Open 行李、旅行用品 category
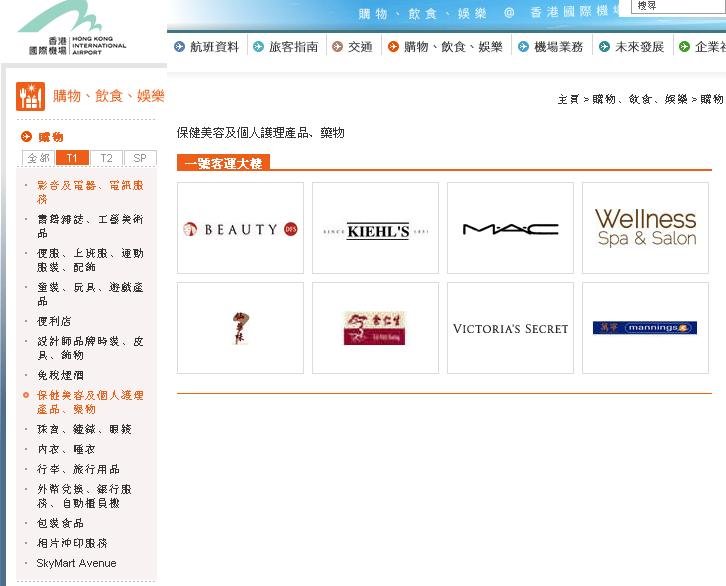 point(78,469)
